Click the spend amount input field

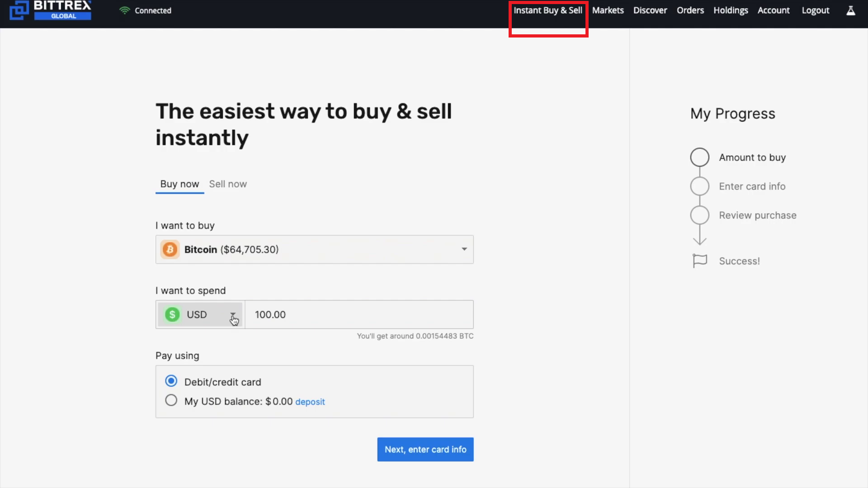359,314
